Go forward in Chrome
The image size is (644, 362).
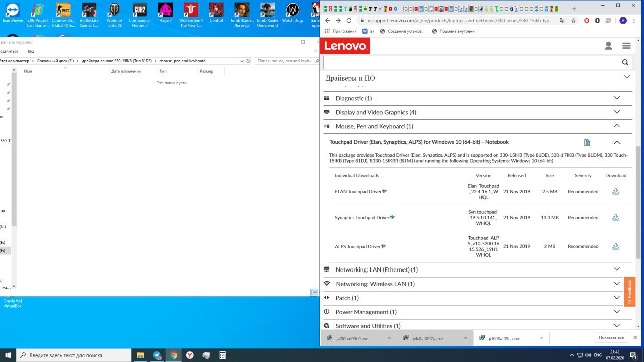tap(338, 21)
